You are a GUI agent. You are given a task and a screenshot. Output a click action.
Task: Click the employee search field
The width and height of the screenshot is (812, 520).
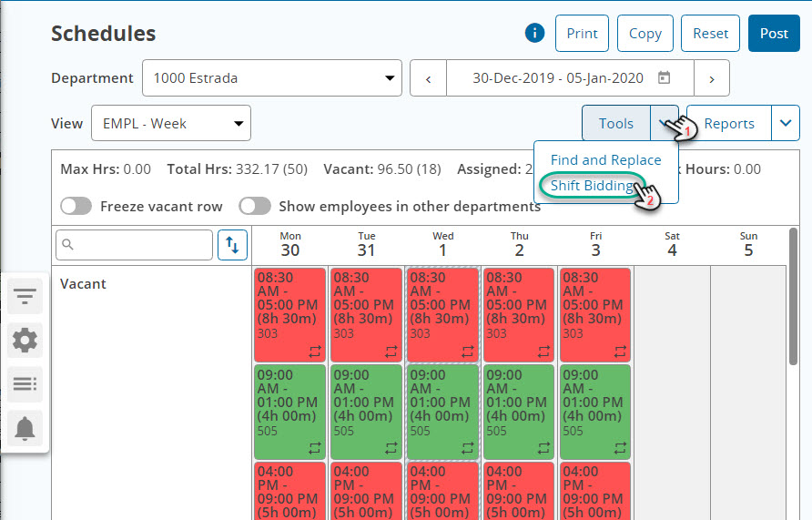click(x=134, y=245)
